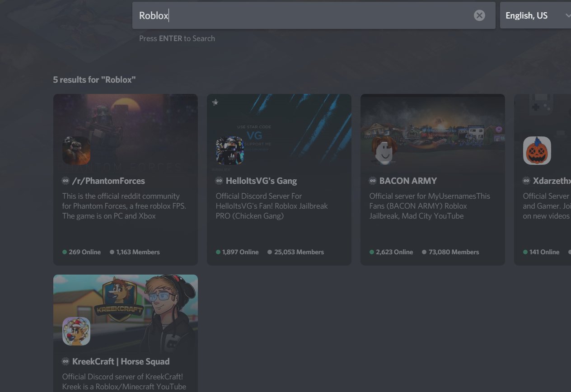
Task: Open BACON ARMY server avatar icon
Action: (384, 150)
